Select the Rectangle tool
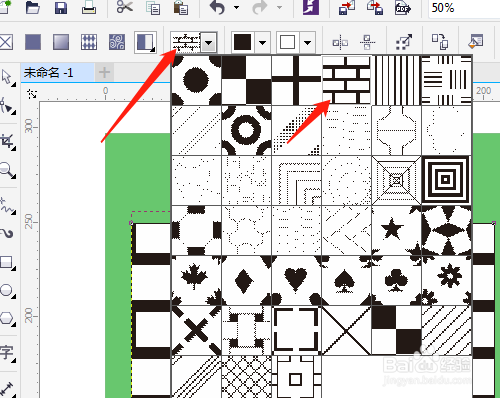 7,262
